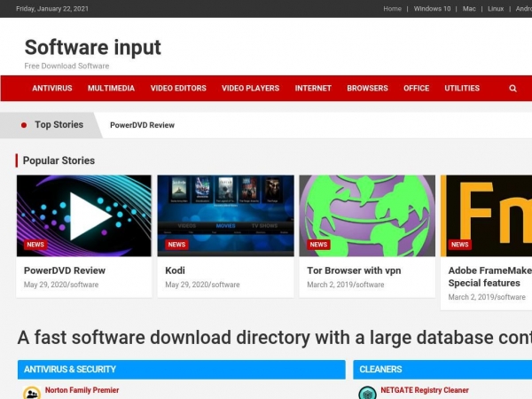This screenshot has height=399, width=532.
Task: Open the VIDEO PLAYERS menu item
Action: (250, 88)
